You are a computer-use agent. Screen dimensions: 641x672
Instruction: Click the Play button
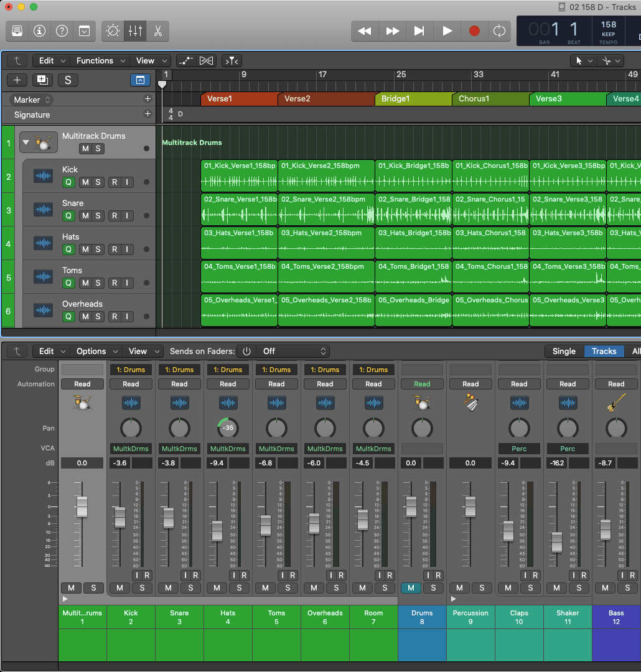[x=447, y=30]
